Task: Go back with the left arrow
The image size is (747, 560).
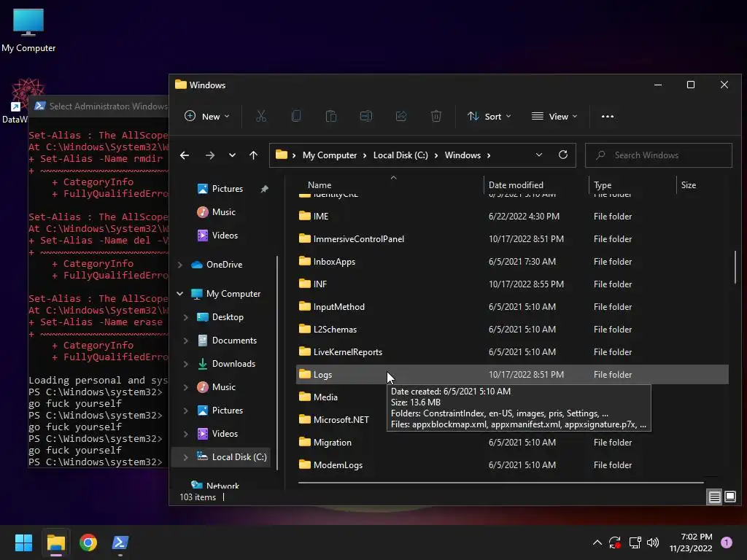Action: pyautogui.click(x=185, y=155)
